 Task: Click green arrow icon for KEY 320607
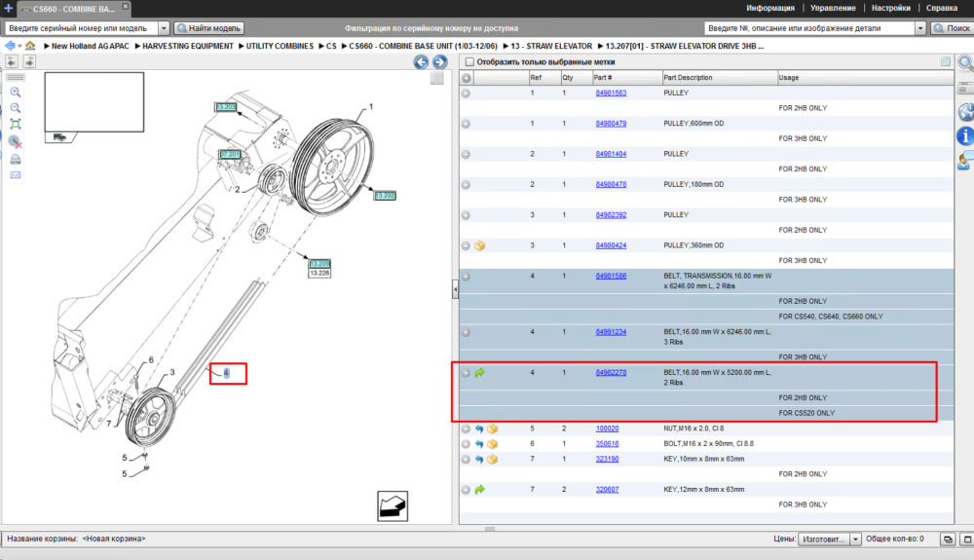click(479, 490)
